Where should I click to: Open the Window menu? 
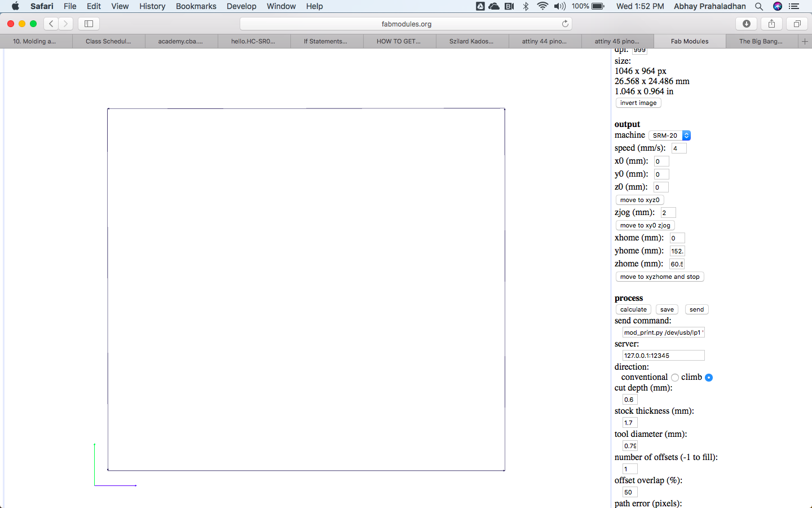(x=281, y=6)
